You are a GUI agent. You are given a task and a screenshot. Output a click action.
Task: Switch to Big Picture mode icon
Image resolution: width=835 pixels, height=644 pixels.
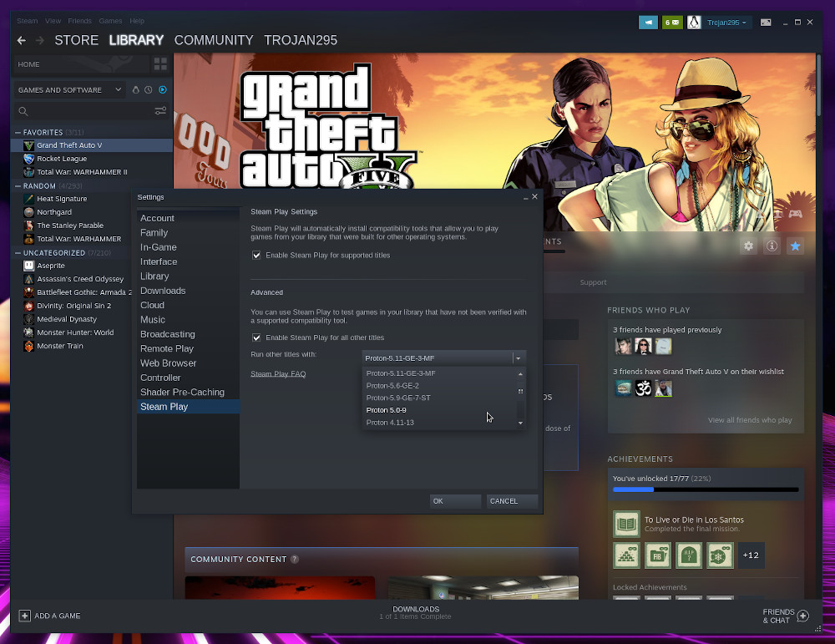(765, 23)
